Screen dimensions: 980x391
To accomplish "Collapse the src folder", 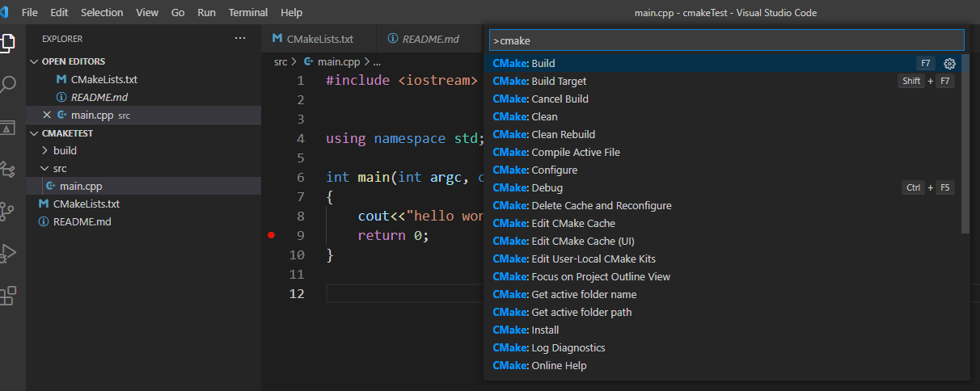I will click(x=143, y=168).
